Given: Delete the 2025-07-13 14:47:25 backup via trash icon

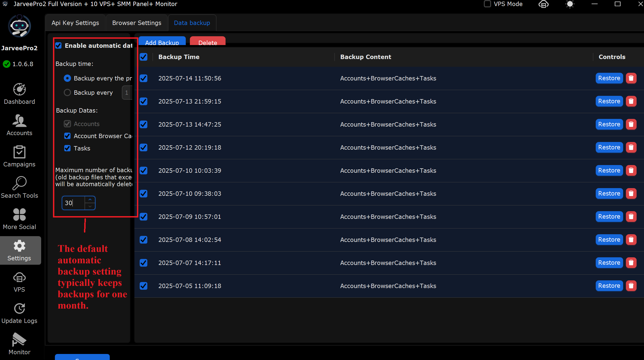Looking at the screenshot, I should click(x=631, y=124).
